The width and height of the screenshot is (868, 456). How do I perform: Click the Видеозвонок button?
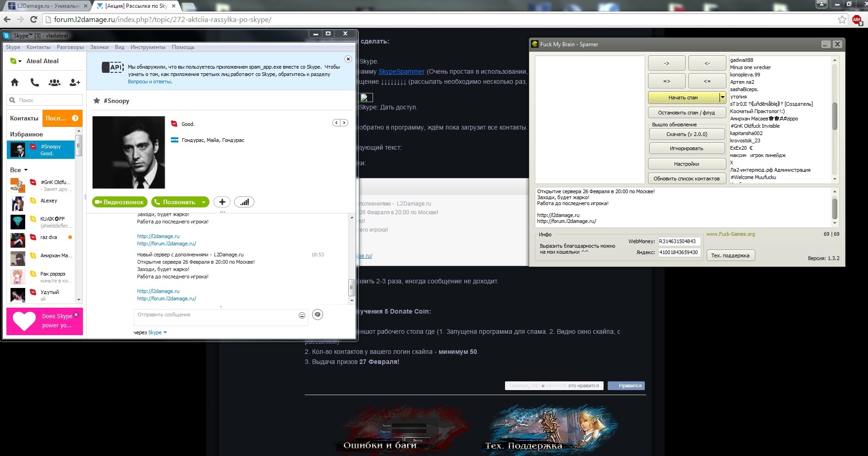coord(120,202)
